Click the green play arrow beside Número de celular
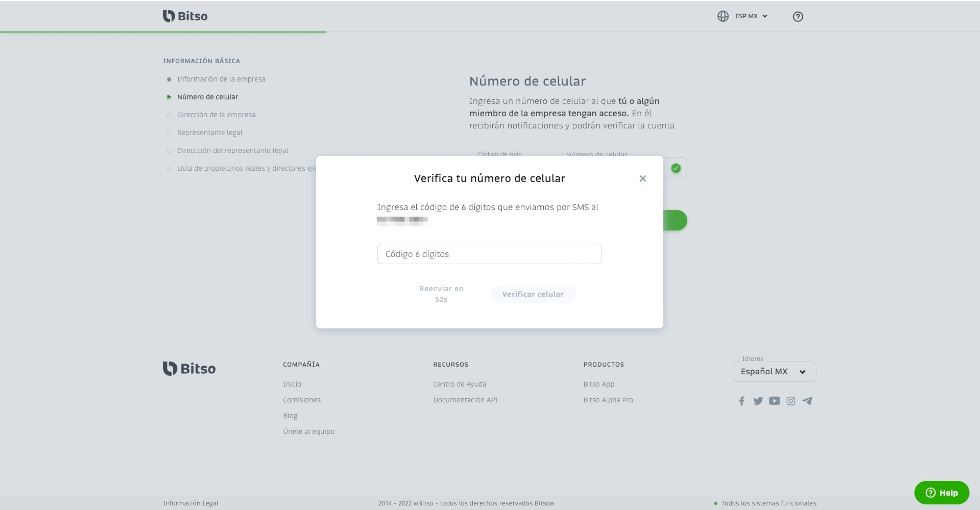This screenshot has width=980, height=510. (169, 97)
